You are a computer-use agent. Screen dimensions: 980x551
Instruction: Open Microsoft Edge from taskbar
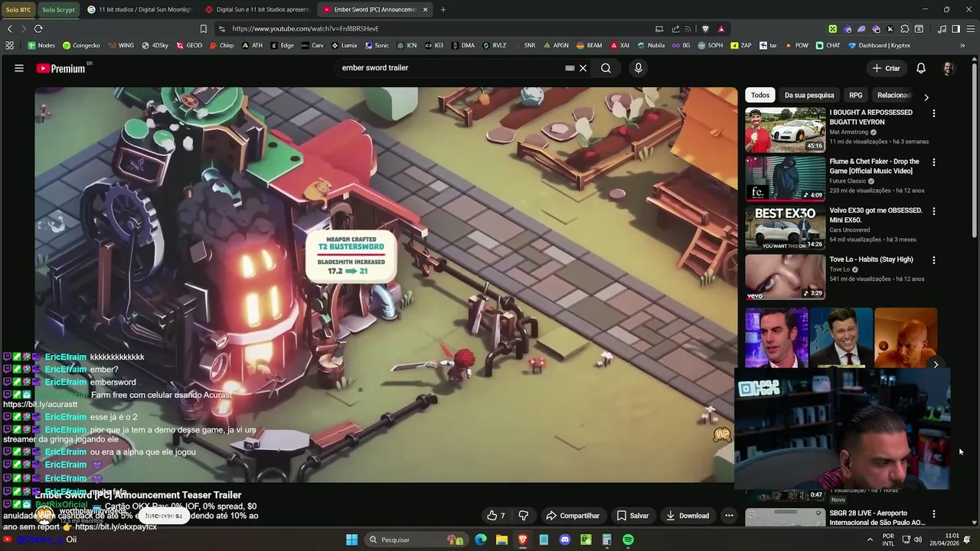(481, 540)
